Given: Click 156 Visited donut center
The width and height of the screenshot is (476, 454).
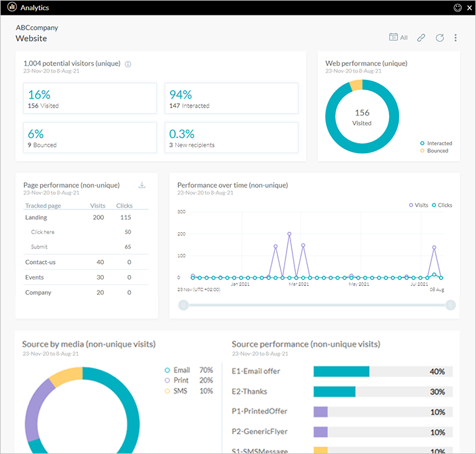Looking at the screenshot, I should click(362, 117).
